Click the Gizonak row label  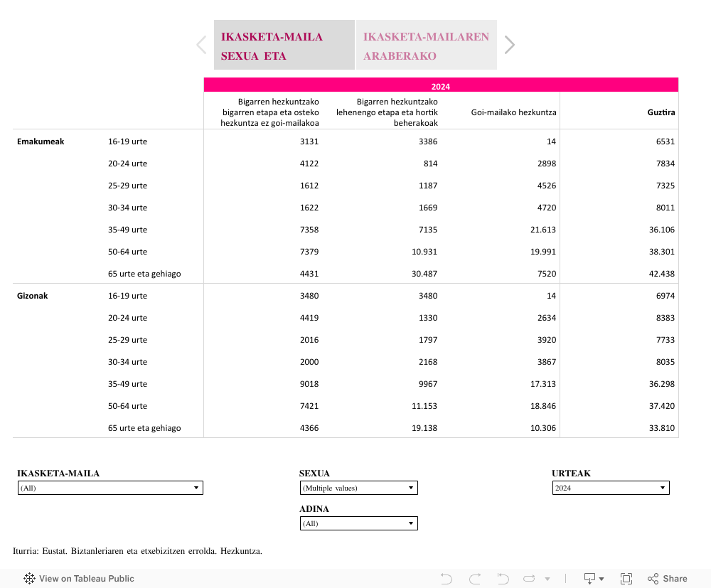coord(32,296)
